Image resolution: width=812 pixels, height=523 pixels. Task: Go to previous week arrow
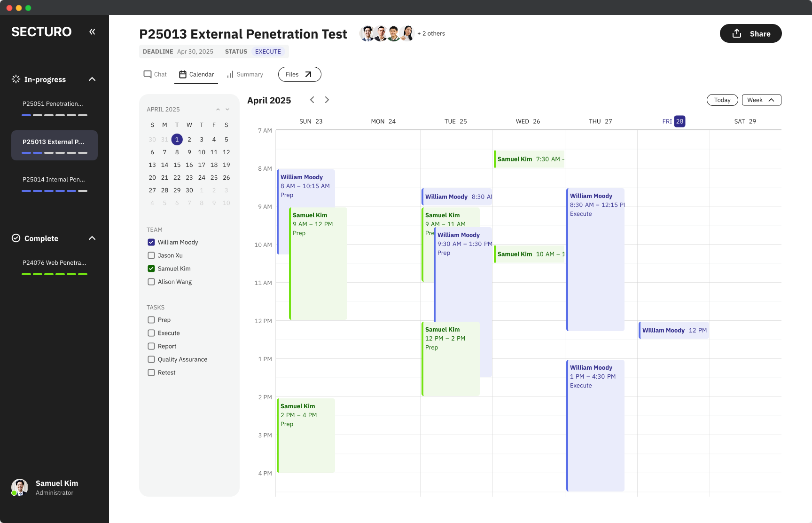(312, 100)
